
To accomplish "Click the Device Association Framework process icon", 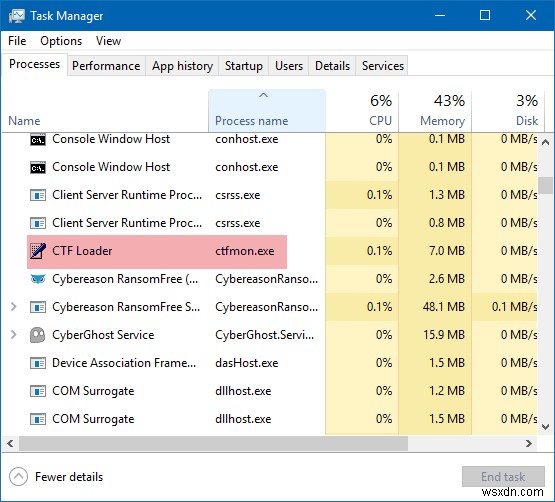I will tap(38, 363).
